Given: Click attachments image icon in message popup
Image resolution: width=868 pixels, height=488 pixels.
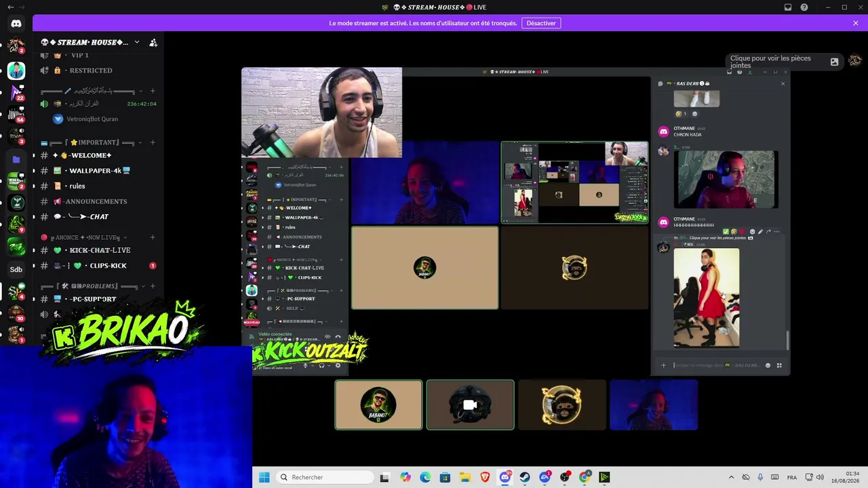Looking at the screenshot, I should 835,62.
